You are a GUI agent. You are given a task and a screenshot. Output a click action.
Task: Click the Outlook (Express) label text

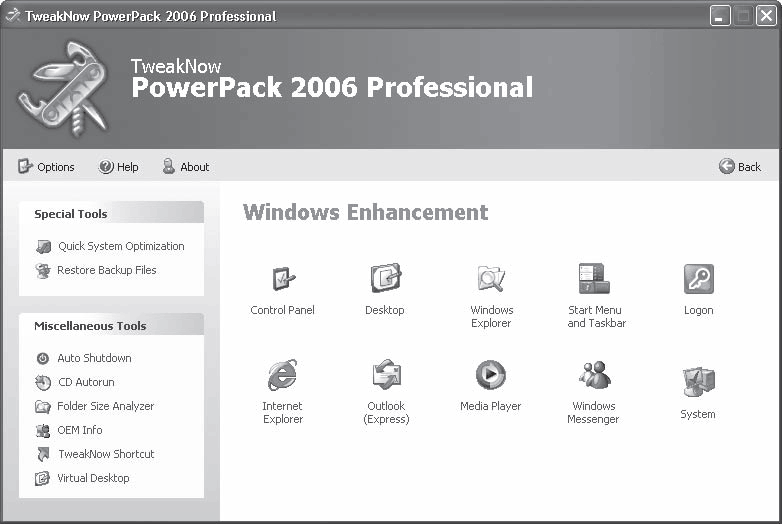click(x=386, y=413)
